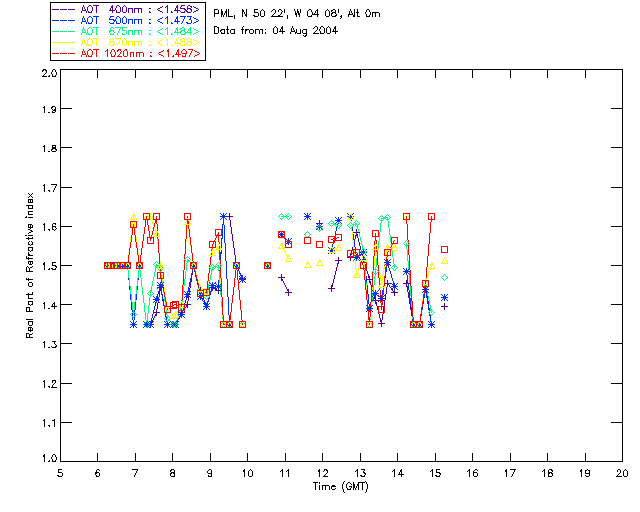The image size is (640, 512).
Task: Click the x-axis tick label "13"
Action: click(360, 473)
